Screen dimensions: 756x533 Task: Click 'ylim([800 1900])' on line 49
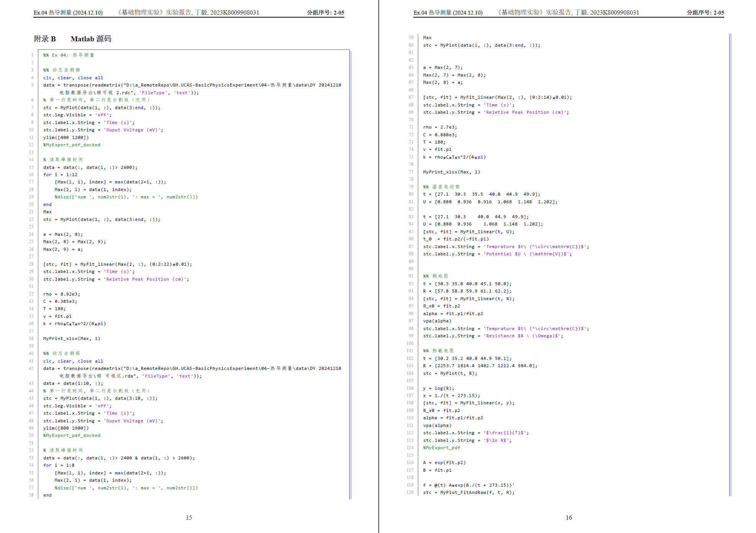pyautogui.click(x=66, y=428)
